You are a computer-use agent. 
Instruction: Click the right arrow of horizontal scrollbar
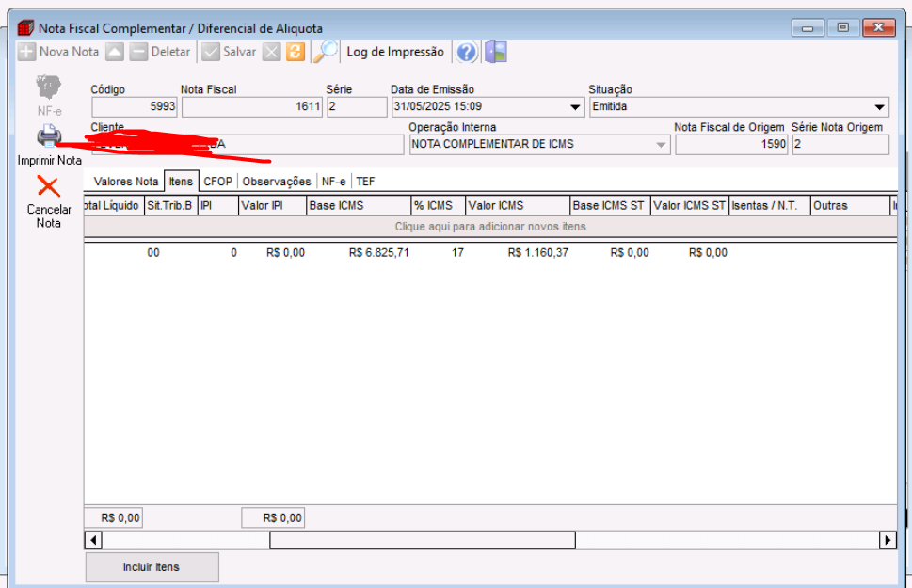point(888,540)
